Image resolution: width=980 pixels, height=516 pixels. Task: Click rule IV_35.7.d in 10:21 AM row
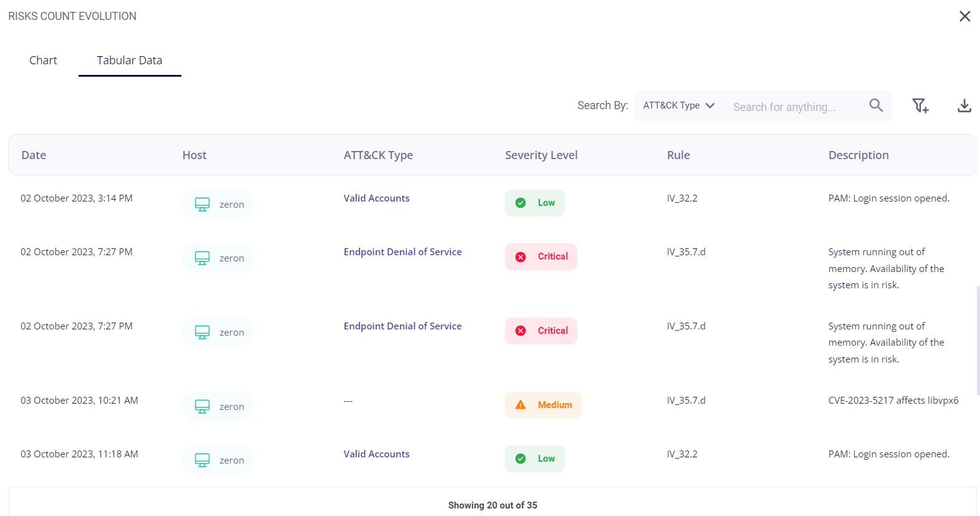[686, 401]
